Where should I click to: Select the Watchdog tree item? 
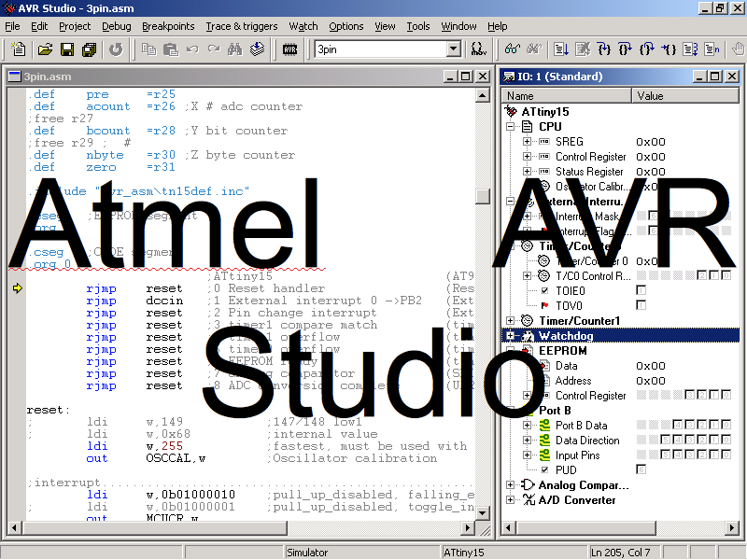click(x=566, y=336)
